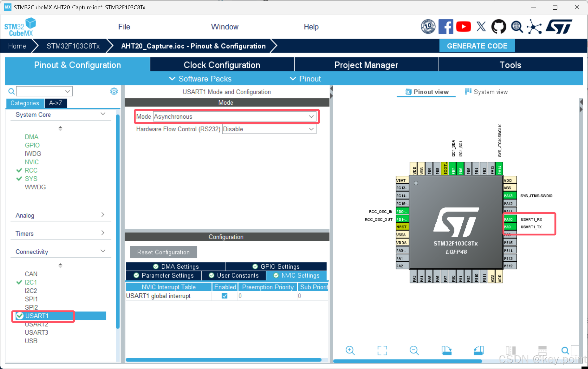Select I2C1 in the Connectivity list
The height and width of the screenshot is (369, 588).
point(31,282)
